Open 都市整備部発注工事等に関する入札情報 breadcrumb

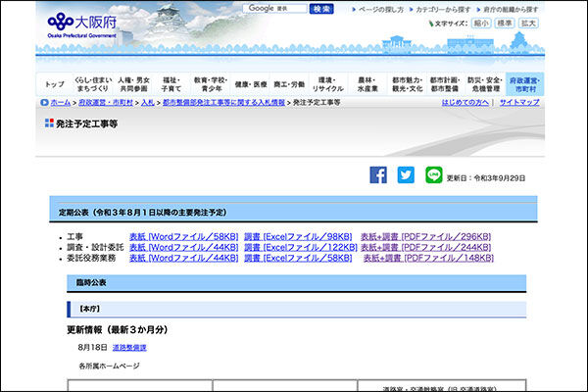223,102
